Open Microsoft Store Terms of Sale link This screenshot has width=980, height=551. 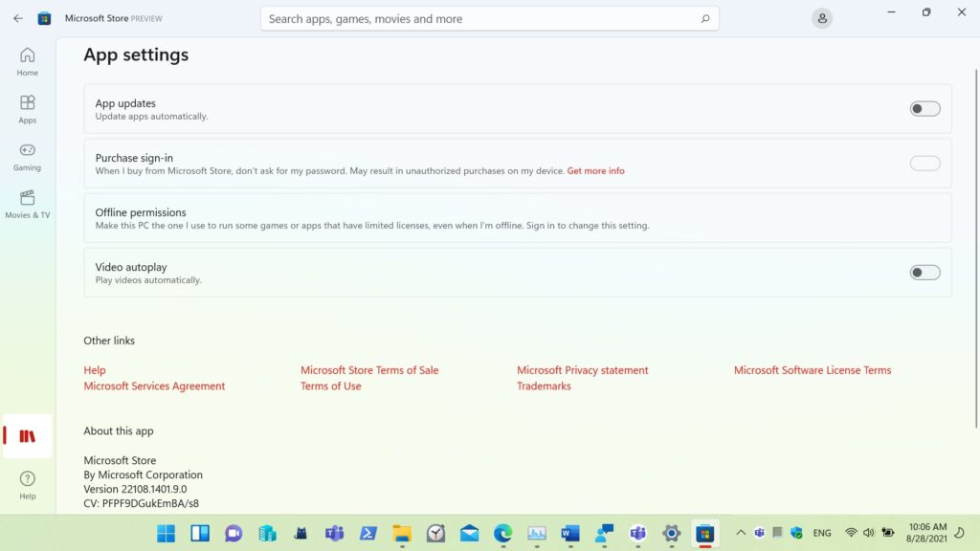point(369,370)
